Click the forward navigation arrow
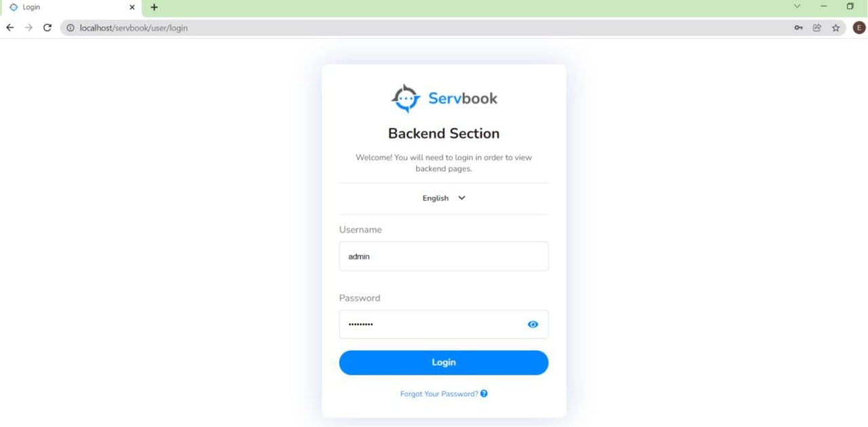This screenshot has width=868, height=427. pyautogui.click(x=28, y=28)
